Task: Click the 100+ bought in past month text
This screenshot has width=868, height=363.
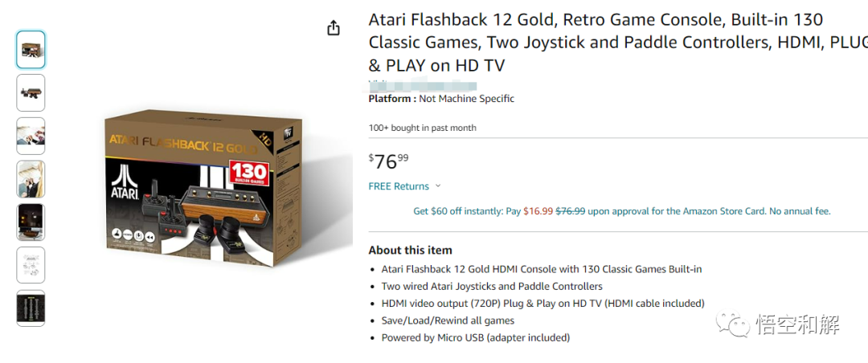Action: click(x=422, y=128)
